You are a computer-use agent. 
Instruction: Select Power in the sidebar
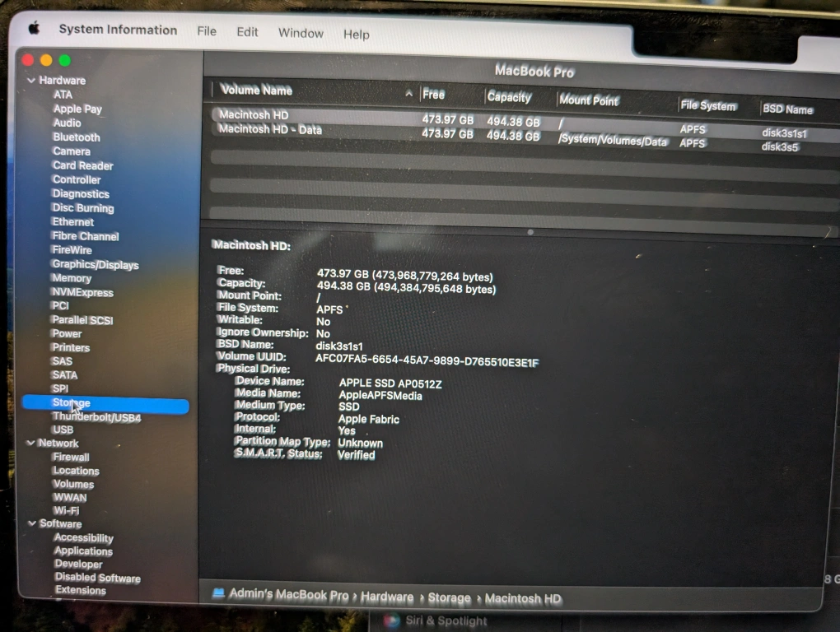pyautogui.click(x=67, y=334)
